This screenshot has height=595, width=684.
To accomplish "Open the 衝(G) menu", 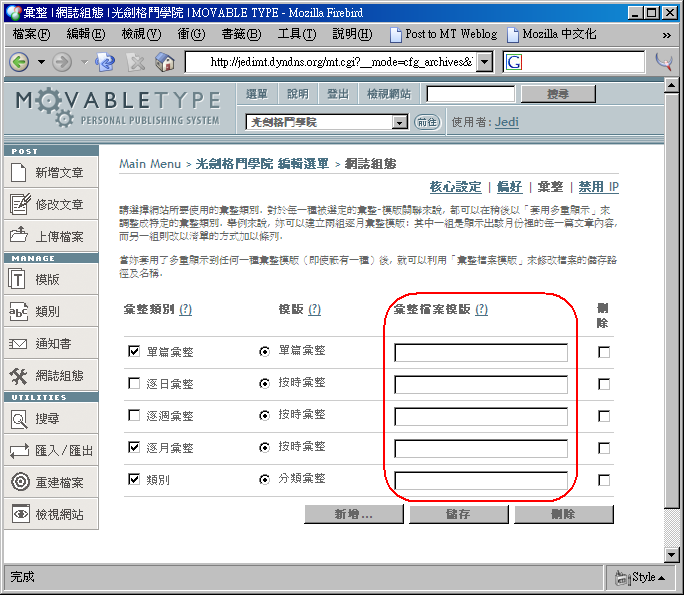I will tap(191, 34).
